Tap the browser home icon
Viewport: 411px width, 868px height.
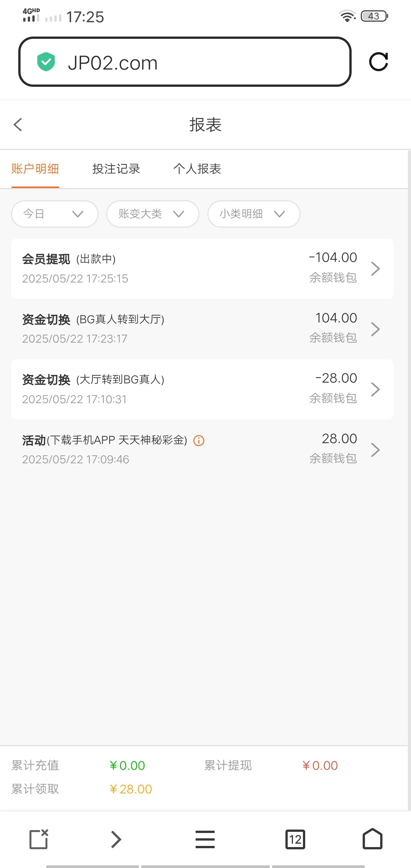tap(372, 839)
